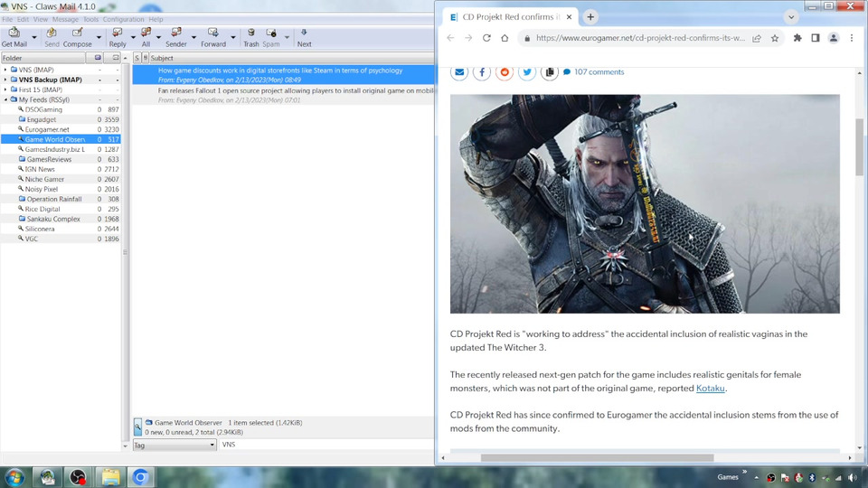Open the Tag quick search dropdown
The width and height of the screenshot is (868, 488).
(x=175, y=445)
